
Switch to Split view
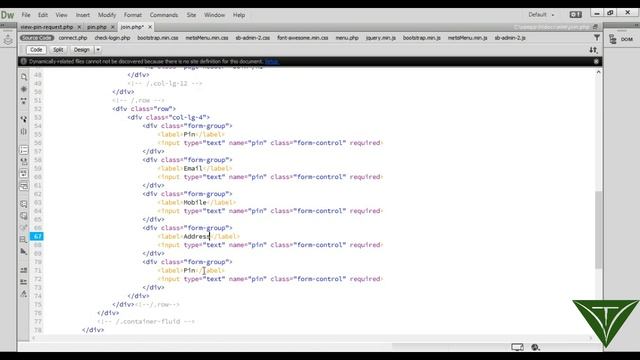click(x=58, y=50)
